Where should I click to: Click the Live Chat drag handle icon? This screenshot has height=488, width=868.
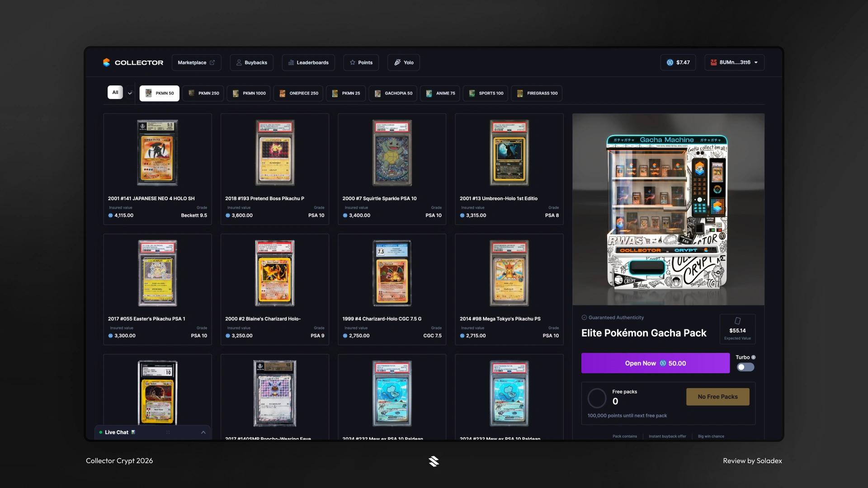pyautogui.click(x=168, y=432)
